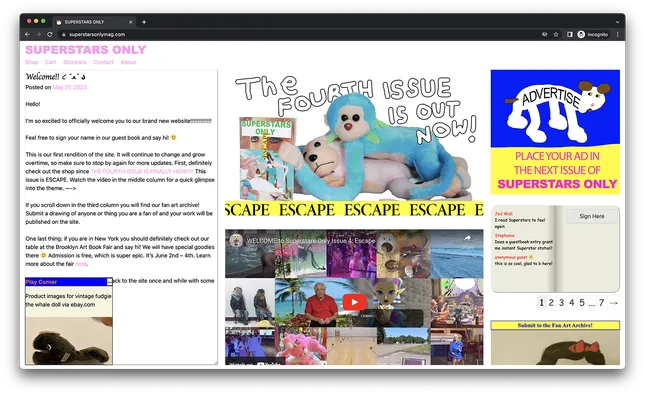Expand the tab search chevron

point(617,22)
